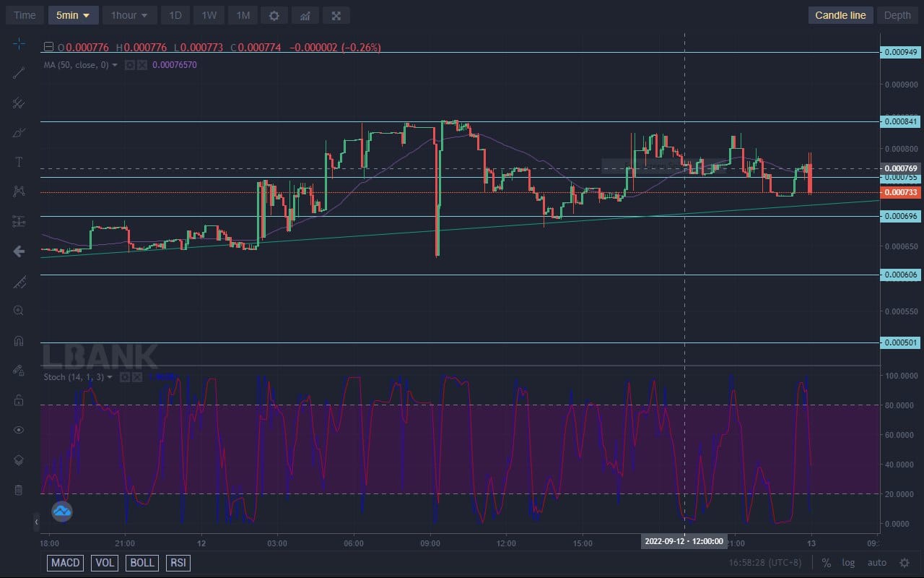Open chart settings gear in top toolbar
924x578 pixels.
[x=274, y=15]
